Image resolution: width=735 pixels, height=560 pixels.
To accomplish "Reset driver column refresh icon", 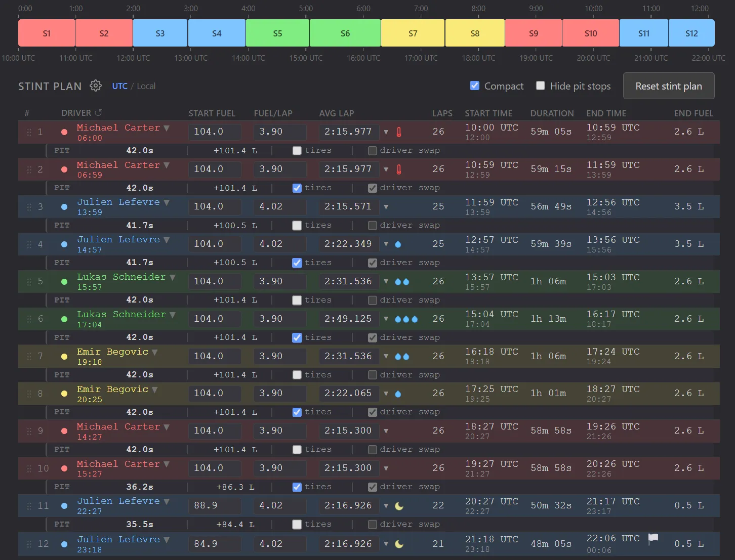I will pyautogui.click(x=98, y=113).
